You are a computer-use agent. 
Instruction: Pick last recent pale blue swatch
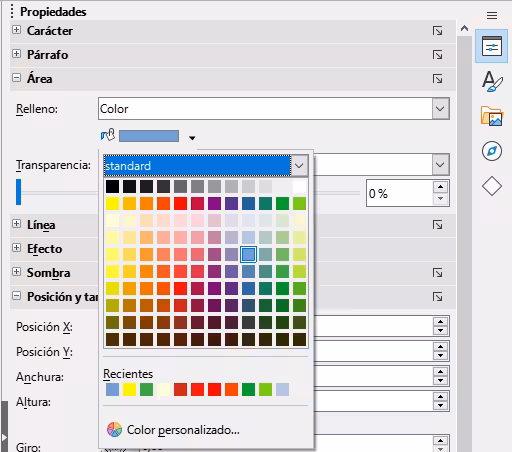(282, 389)
